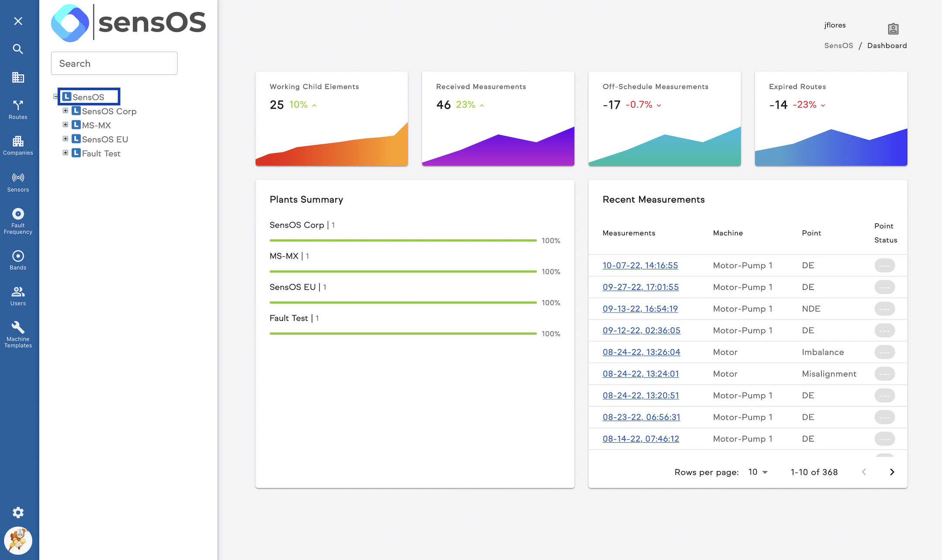942x560 pixels.
Task: Click the L icon of SensOS EU node
Action: [x=76, y=139]
